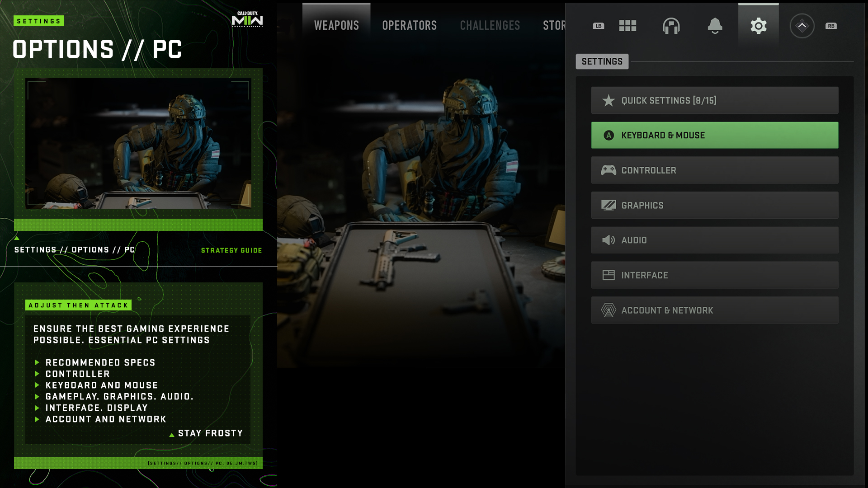The image size is (868, 488).
Task: Select the settings gear icon
Action: tap(758, 26)
